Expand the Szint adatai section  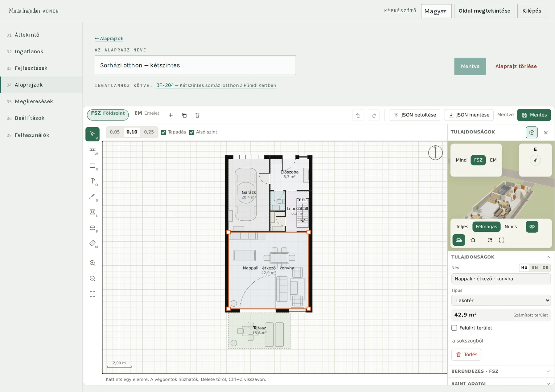[501, 383]
